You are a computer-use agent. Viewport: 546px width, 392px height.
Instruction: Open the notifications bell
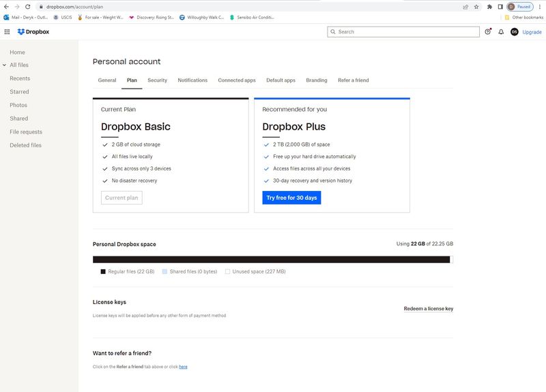pyautogui.click(x=501, y=31)
